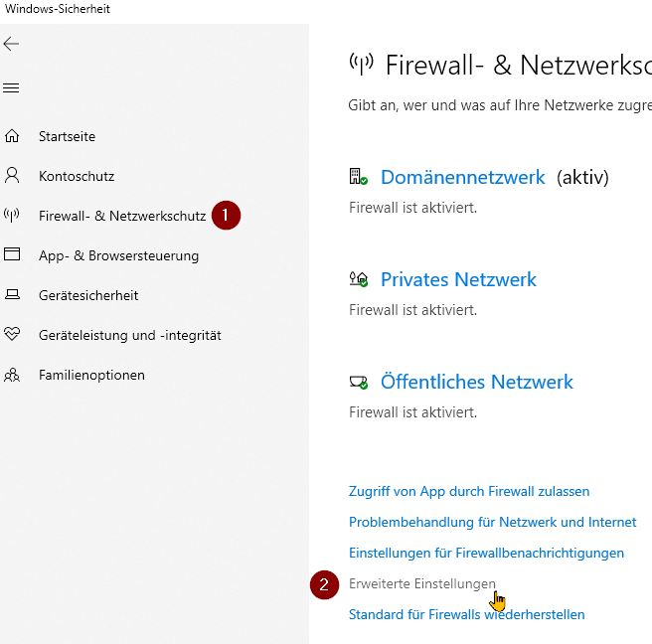Image resolution: width=652 pixels, height=644 pixels.
Task: Select Kontoschutz in the sidebar
Action: pyautogui.click(x=77, y=176)
